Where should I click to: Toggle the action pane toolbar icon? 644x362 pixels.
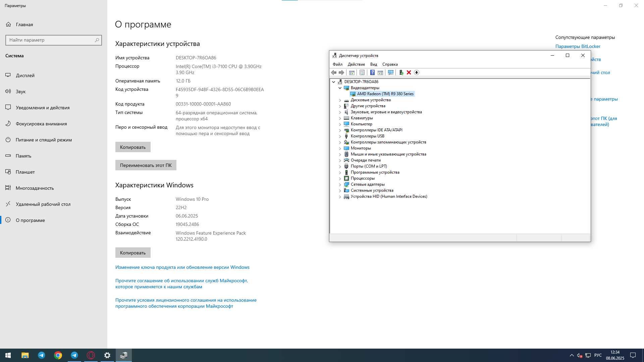(x=380, y=72)
